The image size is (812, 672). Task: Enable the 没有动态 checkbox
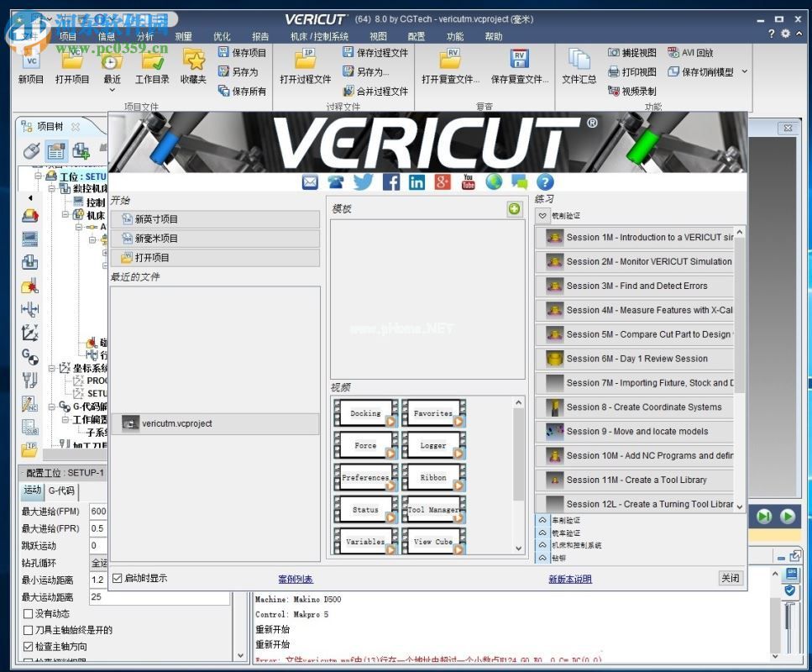click(x=28, y=613)
